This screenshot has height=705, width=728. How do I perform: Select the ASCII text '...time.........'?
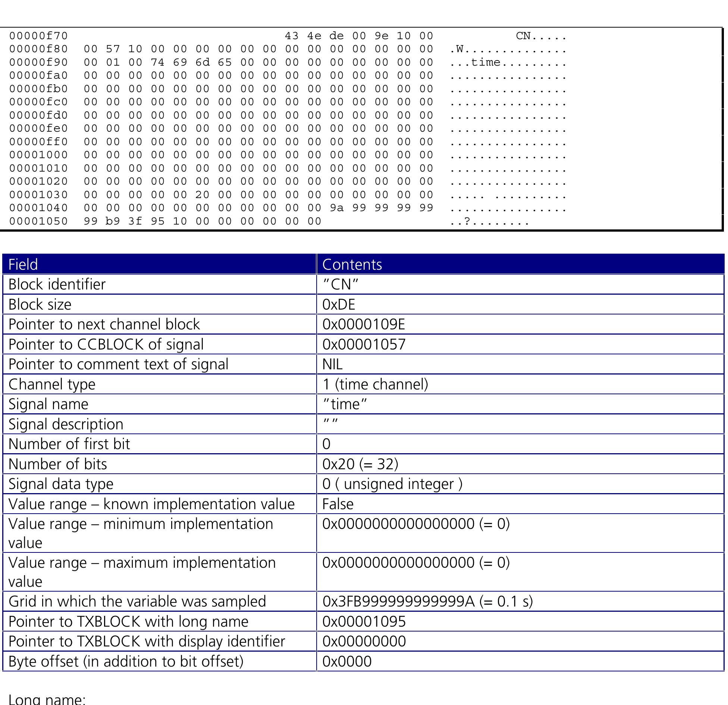click(x=508, y=62)
